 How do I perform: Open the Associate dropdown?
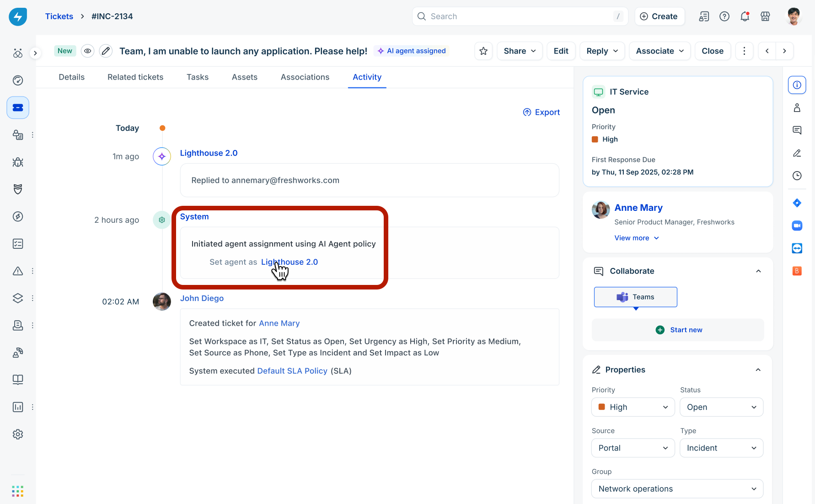pyautogui.click(x=660, y=51)
